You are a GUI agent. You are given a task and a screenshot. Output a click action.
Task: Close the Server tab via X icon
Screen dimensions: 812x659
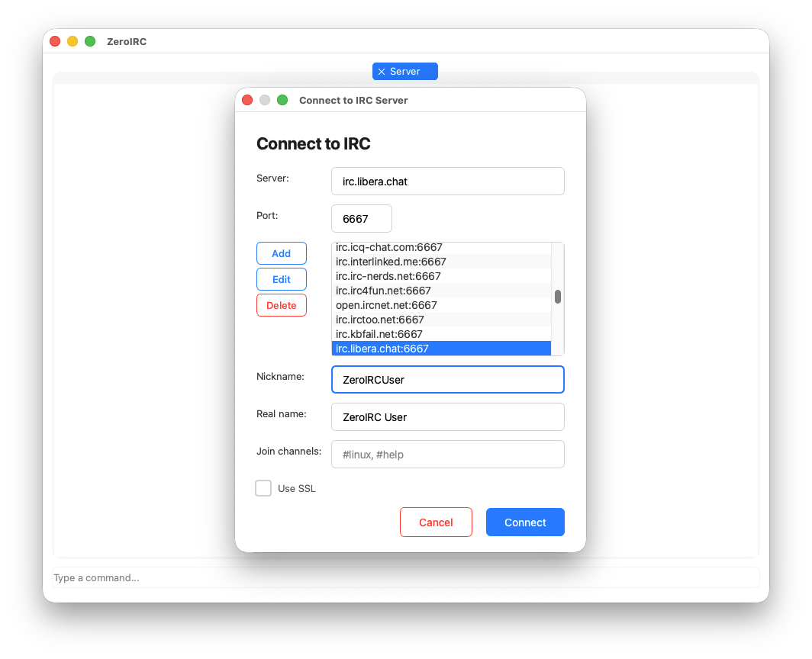[x=382, y=72]
